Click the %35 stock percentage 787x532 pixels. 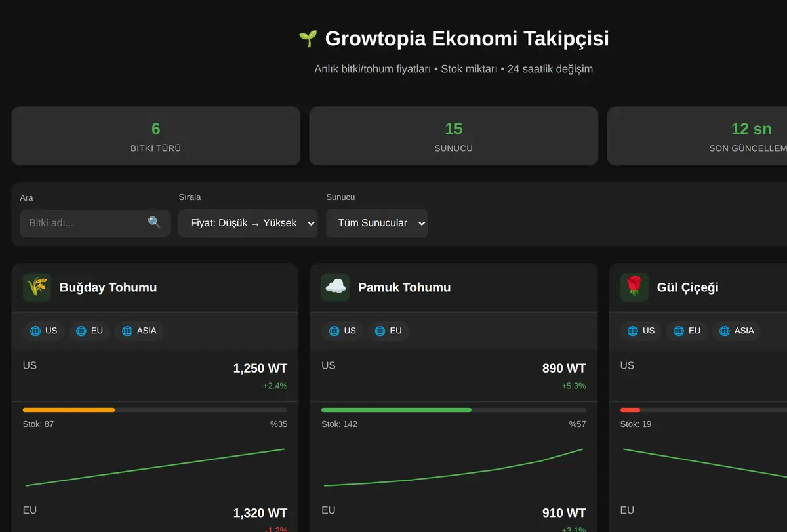279,424
